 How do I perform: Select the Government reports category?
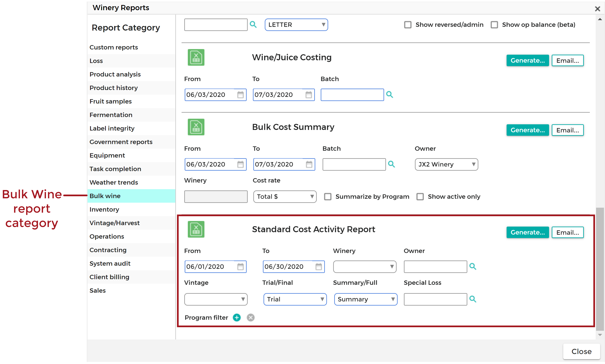(131, 142)
